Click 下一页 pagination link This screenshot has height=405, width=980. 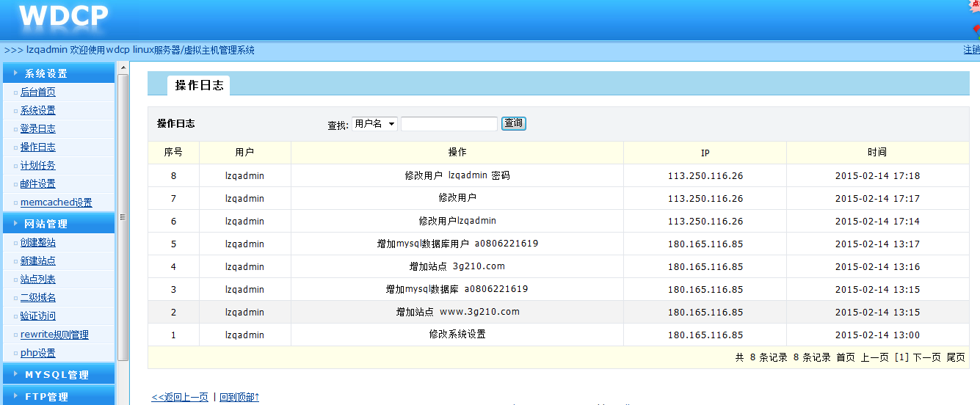pyautogui.click(x=926, y=357)
